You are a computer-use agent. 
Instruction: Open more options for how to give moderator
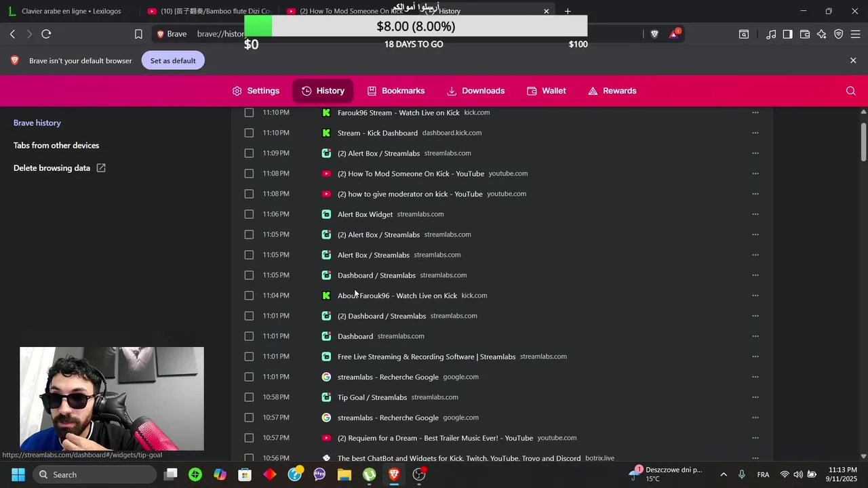[755, 194]
